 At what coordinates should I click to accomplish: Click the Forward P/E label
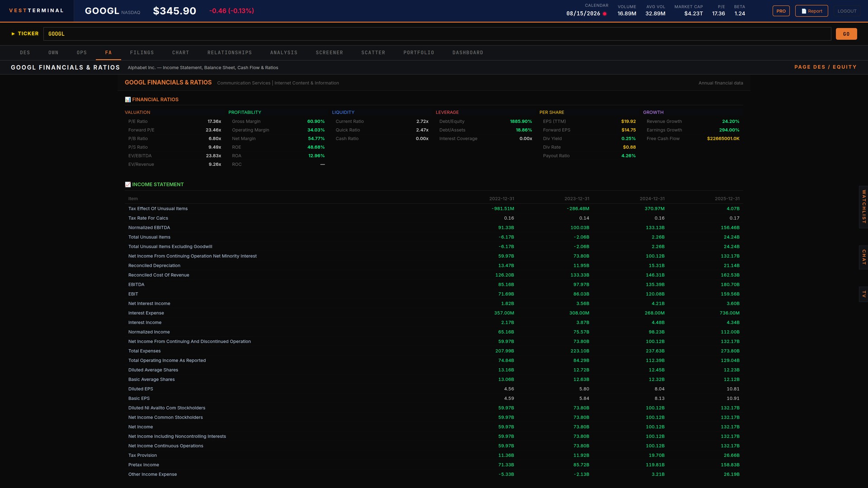pyautogui.click(x=141, y=130)
